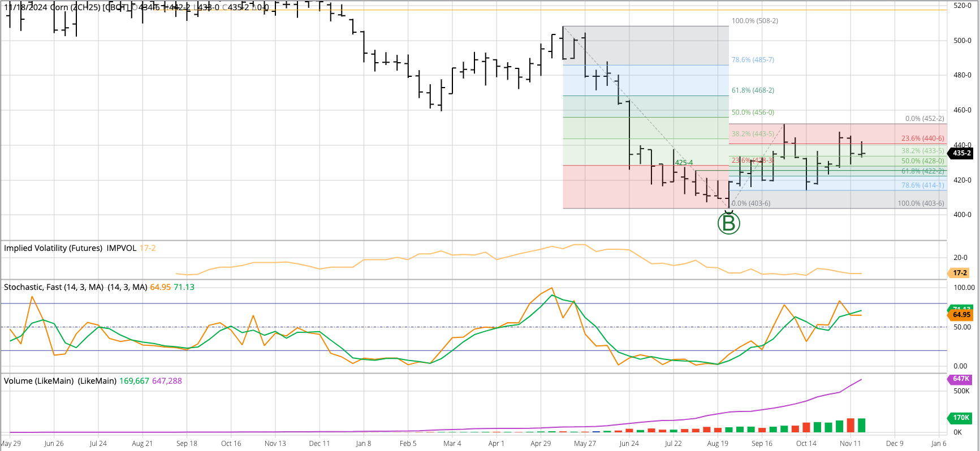Select the 100.0% (403-6) lower level label
The width and height of the screenshot is (980, 451).
point(921,203)
